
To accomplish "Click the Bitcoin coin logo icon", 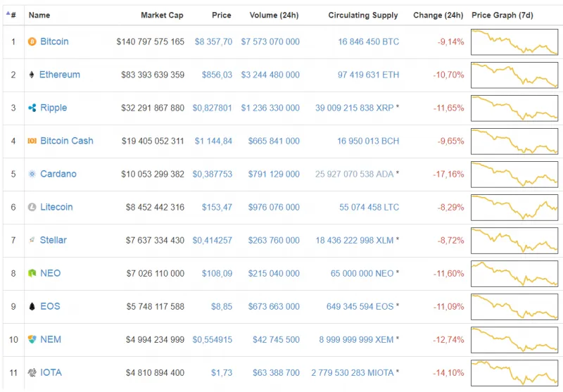I will (32, 42).
